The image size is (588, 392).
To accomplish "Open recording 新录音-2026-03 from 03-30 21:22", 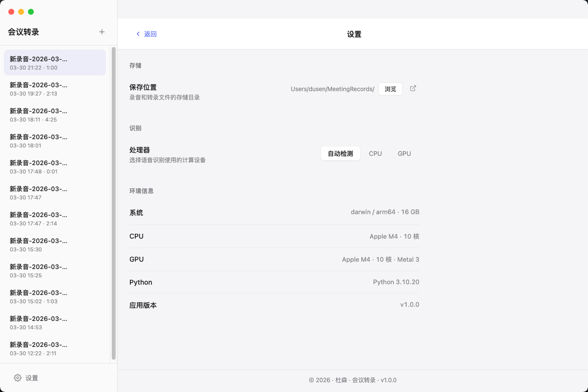I will coord(54,62).
